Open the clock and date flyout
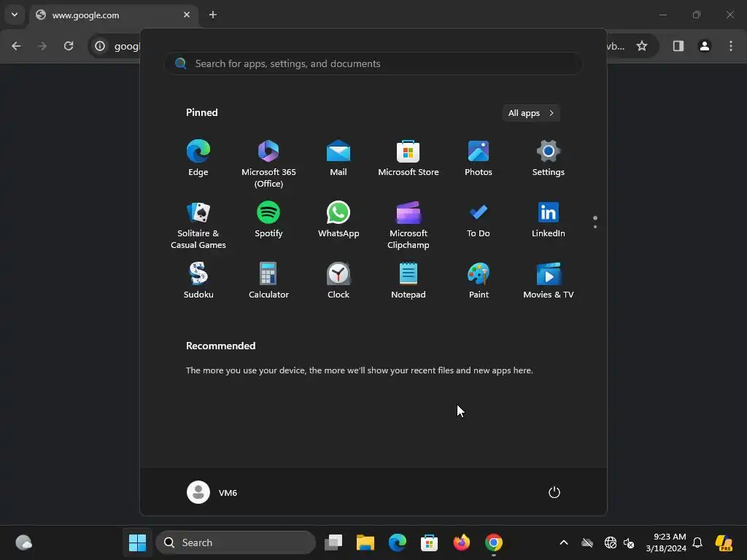 pyautogui.click(x=666, y=542)
